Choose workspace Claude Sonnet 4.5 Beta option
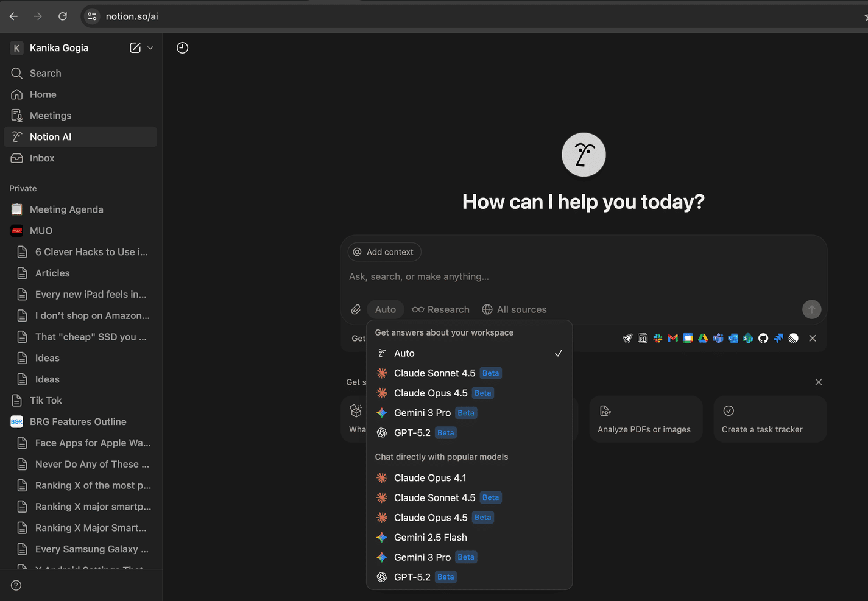The height and width of the screenshot is (601, 868). pos(469,373)
